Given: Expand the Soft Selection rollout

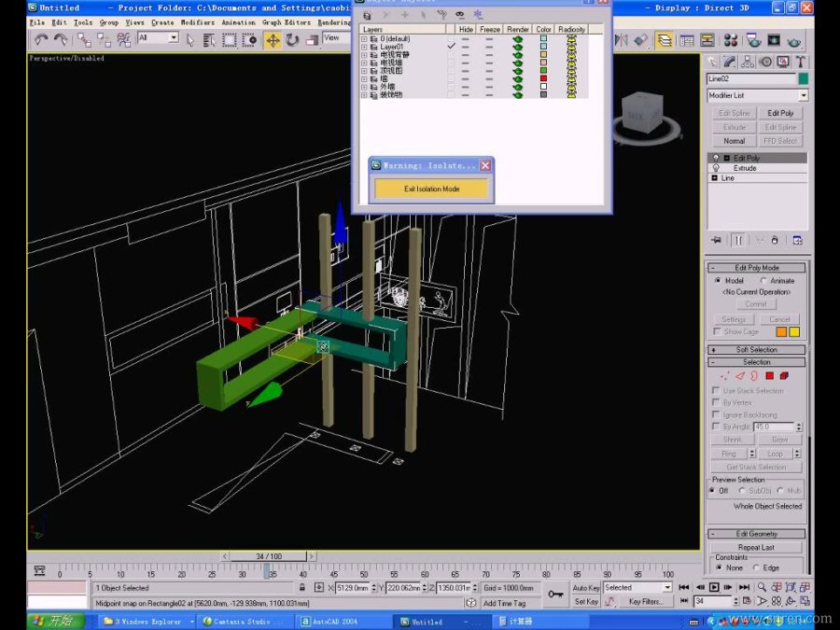Looking at the screenshot, I should coord(756,349).
